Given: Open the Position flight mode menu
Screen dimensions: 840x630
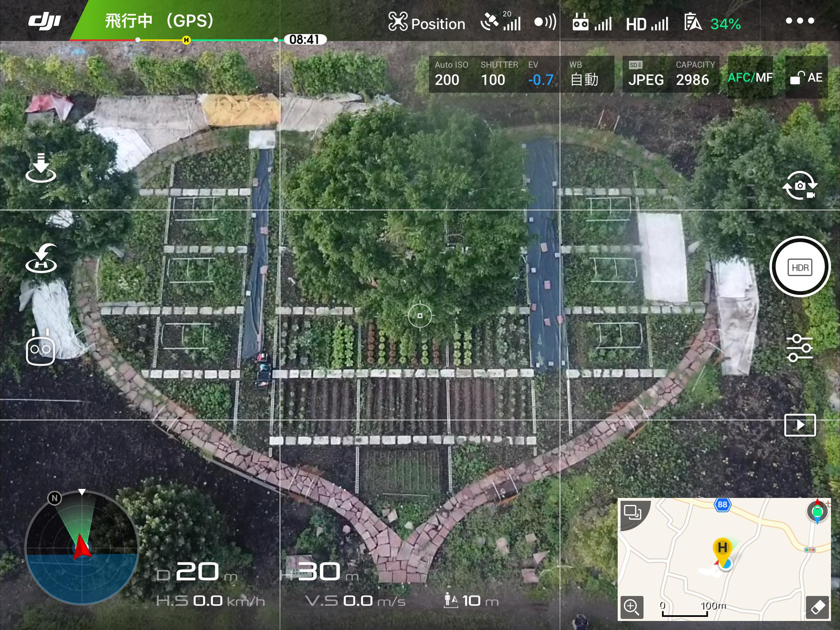Looking at the screenshot, I should click(427, 23).
